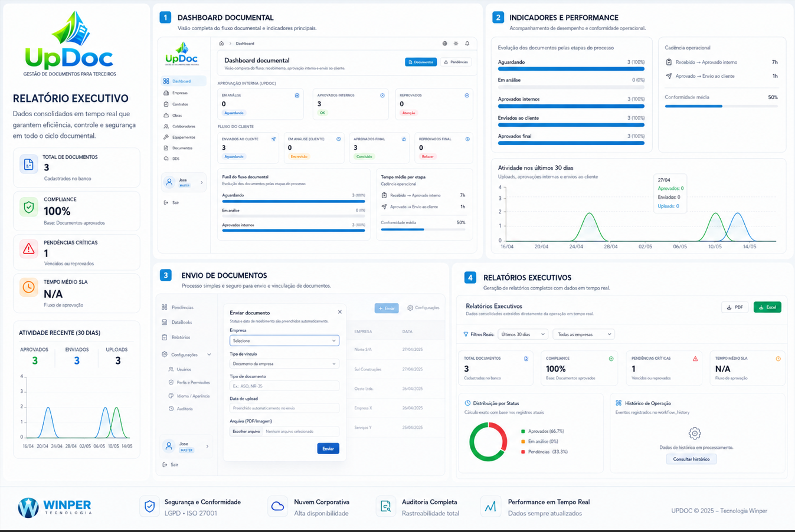
Task: Expand the Todas as empresas dropdown
Action: [x=583, y=334]
